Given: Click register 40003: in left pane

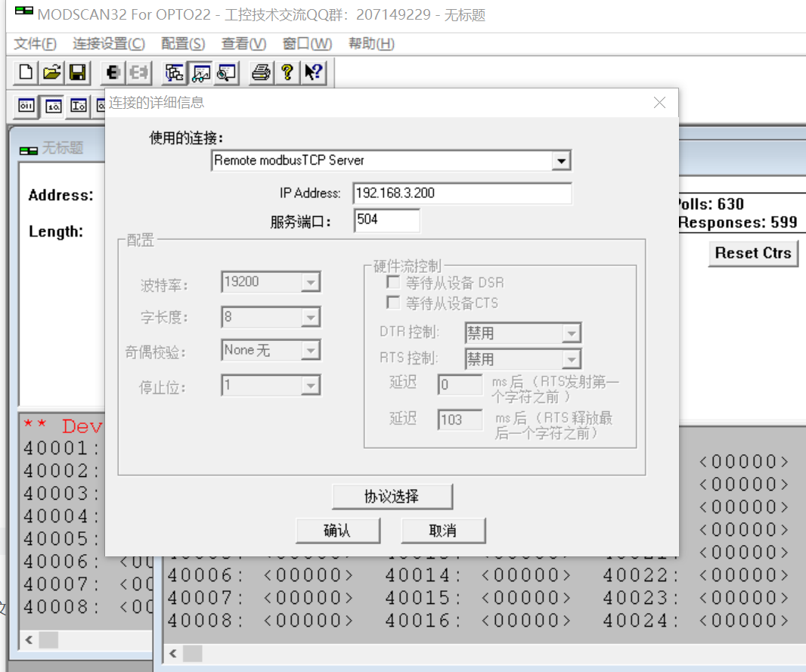Looking at the screenshot, I should (x=61, y=493).
